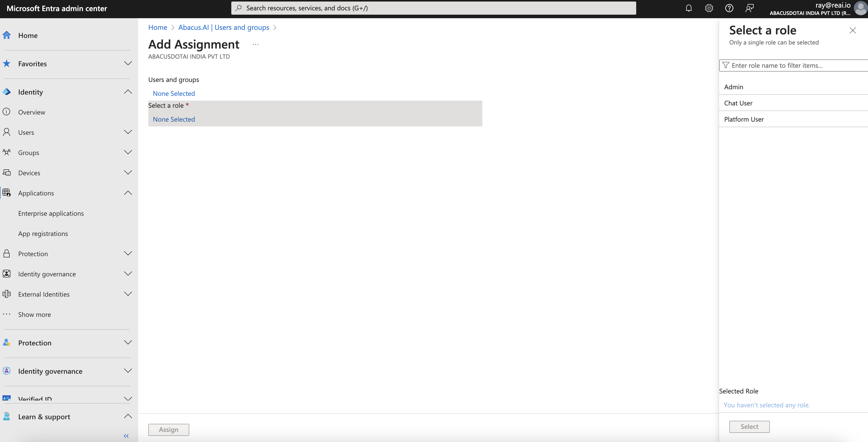This screenshot has height=442, width=868.
Task: Click the Identity section icon
Action: click(x=7, y=91)
